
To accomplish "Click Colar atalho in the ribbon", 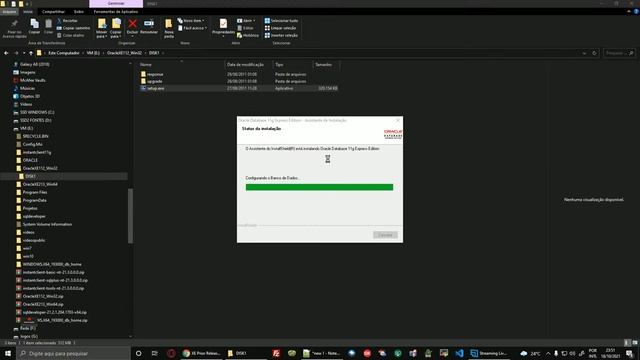I will click(71, 35).
